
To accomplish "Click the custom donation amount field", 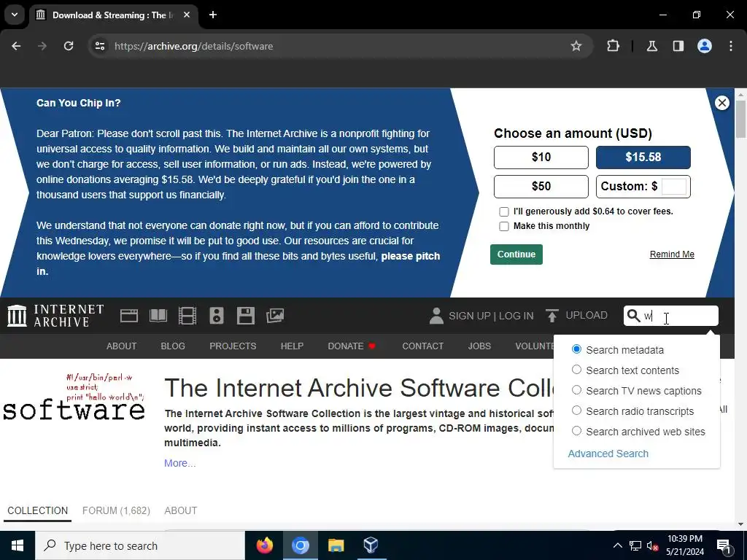I will pos(673,186).
